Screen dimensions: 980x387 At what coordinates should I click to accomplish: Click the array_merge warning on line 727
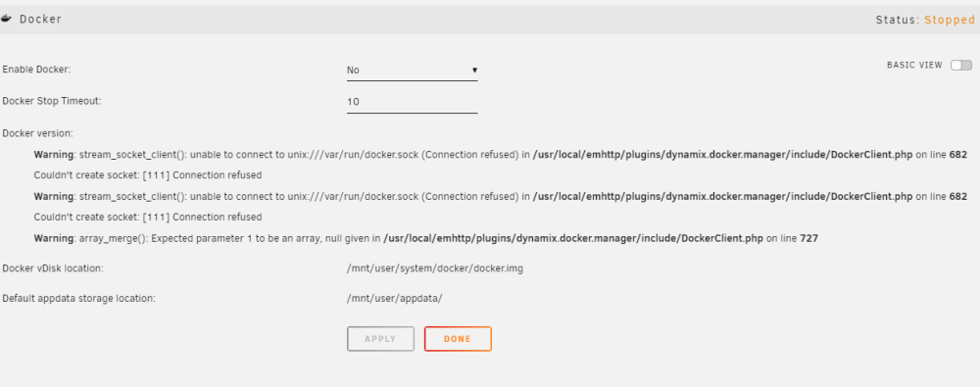point(425,238)
